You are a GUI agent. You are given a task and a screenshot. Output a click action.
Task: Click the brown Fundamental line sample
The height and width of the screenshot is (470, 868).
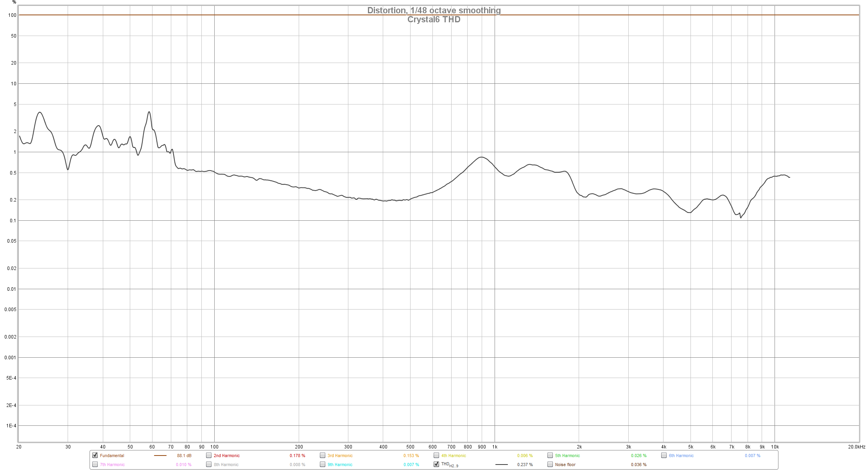click(x=160, y=456)
